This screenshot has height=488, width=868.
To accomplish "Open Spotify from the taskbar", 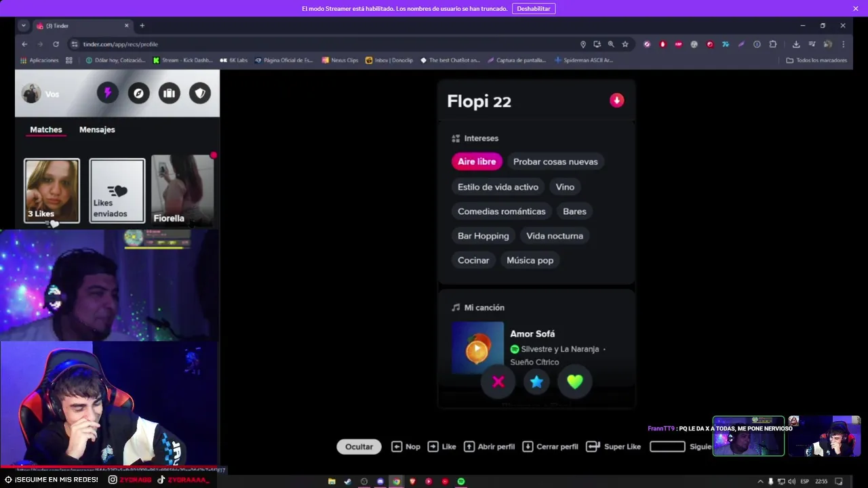I will 461,481.
